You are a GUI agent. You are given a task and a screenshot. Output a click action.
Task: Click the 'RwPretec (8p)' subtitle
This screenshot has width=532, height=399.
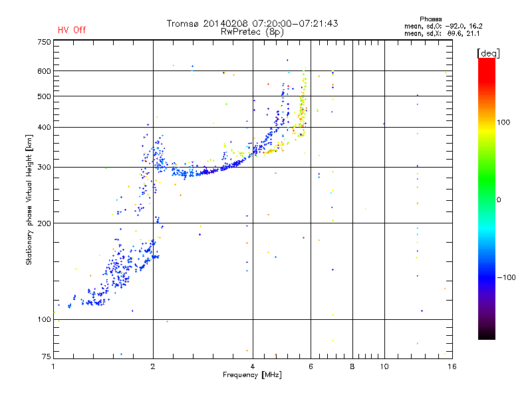(x=252, y=32)
